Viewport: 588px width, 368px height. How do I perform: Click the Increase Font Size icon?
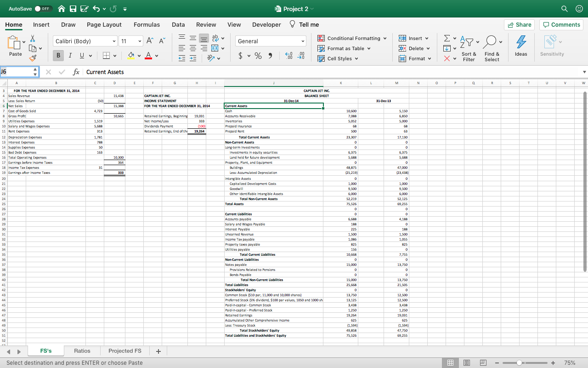[150, 41]
